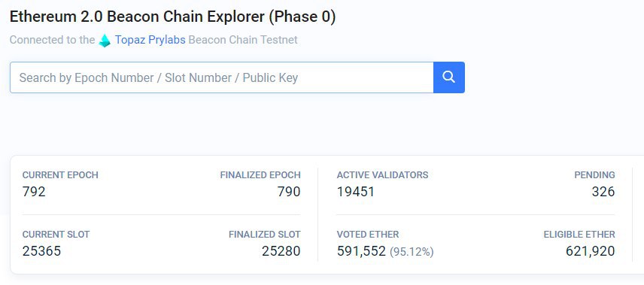Open the Topaz Prylabs link
This screenshot has height=285, width=644.
[x=150, y=40]
